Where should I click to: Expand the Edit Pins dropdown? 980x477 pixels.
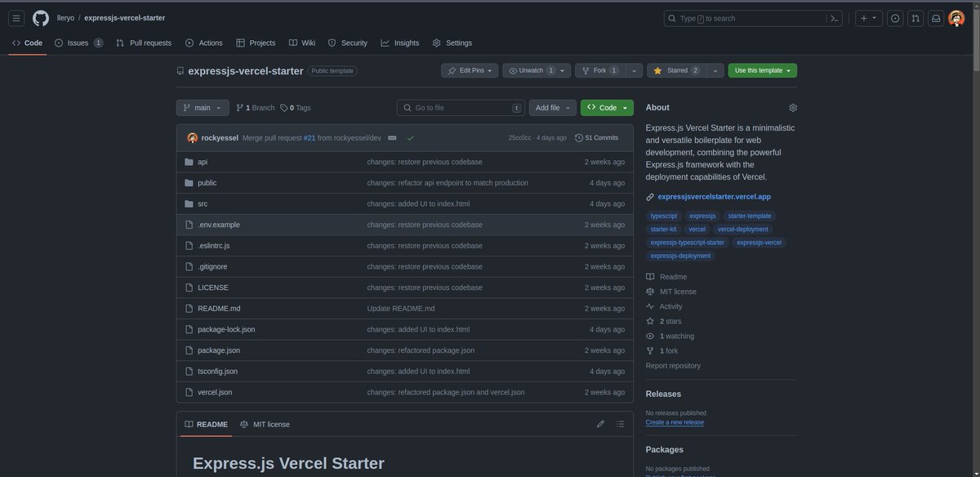tap(470, 70)
